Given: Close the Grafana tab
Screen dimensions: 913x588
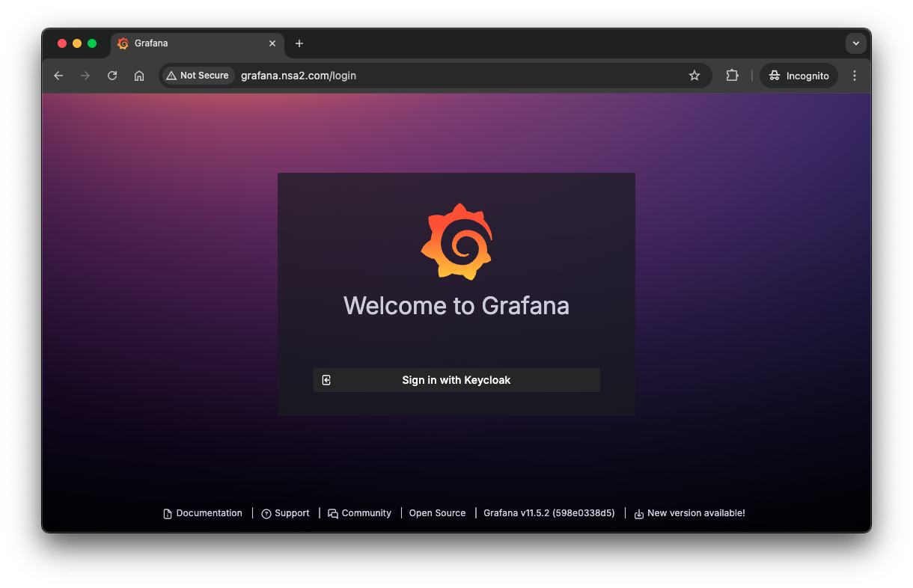Looking at the screenshot, I should [272, 43].
